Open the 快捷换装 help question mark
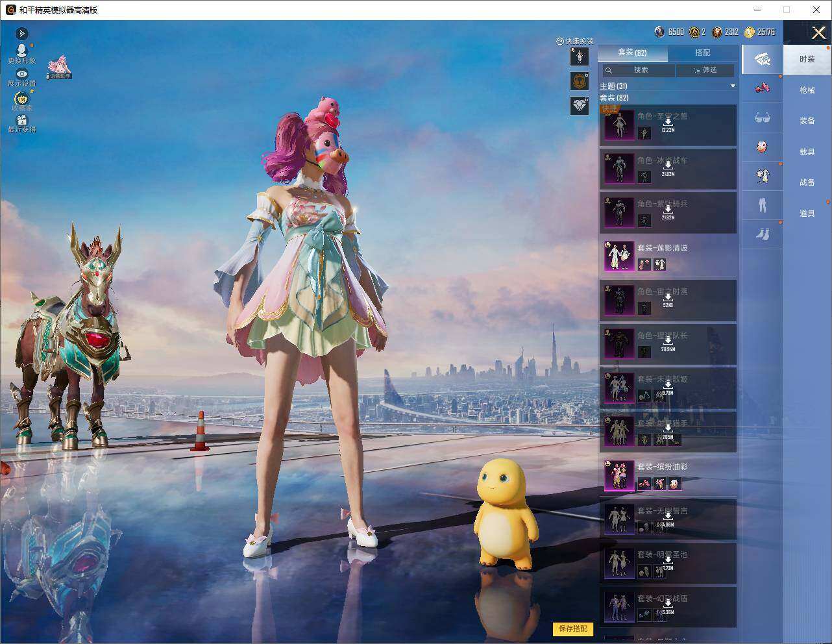The height and width of the screenshot is (644, 832). coord(559,41)
